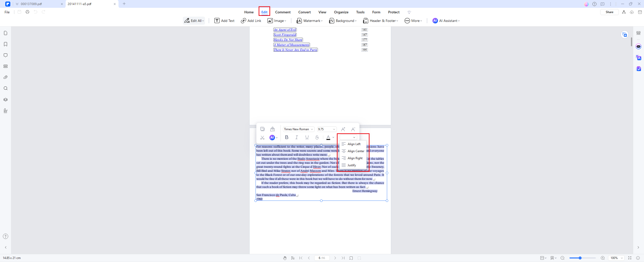644x262 pixels.
Task: Choose Align Left from alignment menu
Action: click(353, 144)
